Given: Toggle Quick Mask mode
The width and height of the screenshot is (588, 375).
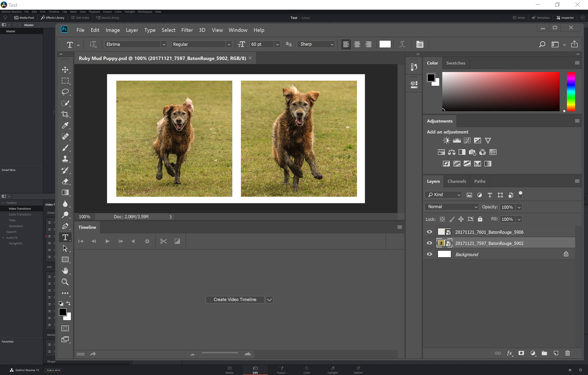Looking at the screenshot, I should [x=65, y=328].
